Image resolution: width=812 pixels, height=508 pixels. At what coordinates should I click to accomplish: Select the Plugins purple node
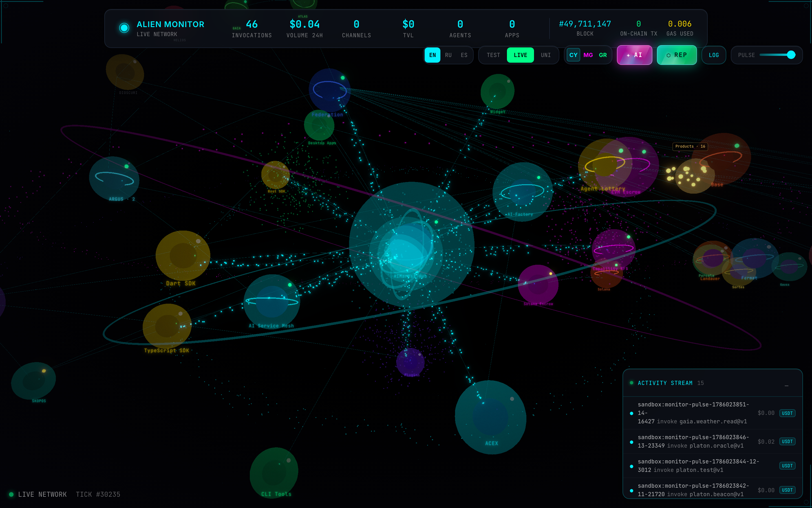coord(410,362)
